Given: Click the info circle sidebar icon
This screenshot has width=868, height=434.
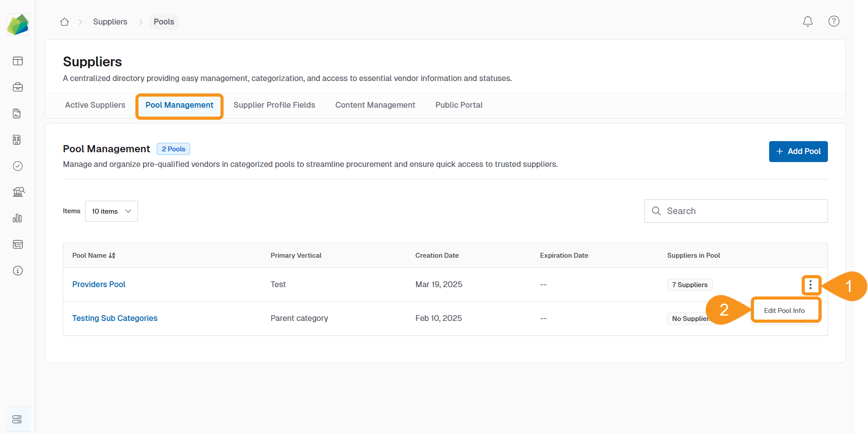Looking at the screenshot, I should 18,271.
